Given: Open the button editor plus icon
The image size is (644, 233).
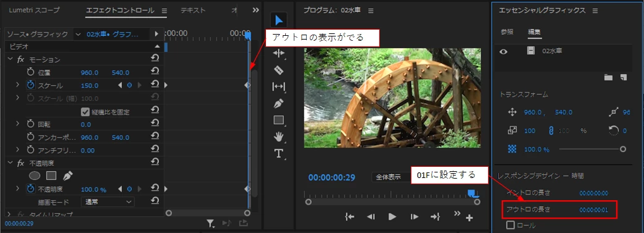Looking at the screenshot, I should click(470, 218).
